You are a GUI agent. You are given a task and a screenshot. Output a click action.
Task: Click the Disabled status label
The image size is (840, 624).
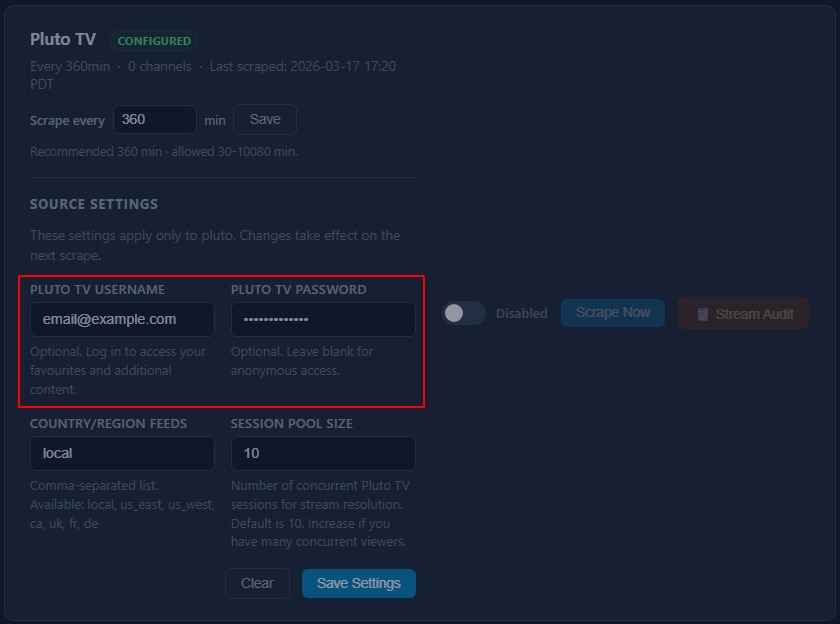[x=521, y=313]
